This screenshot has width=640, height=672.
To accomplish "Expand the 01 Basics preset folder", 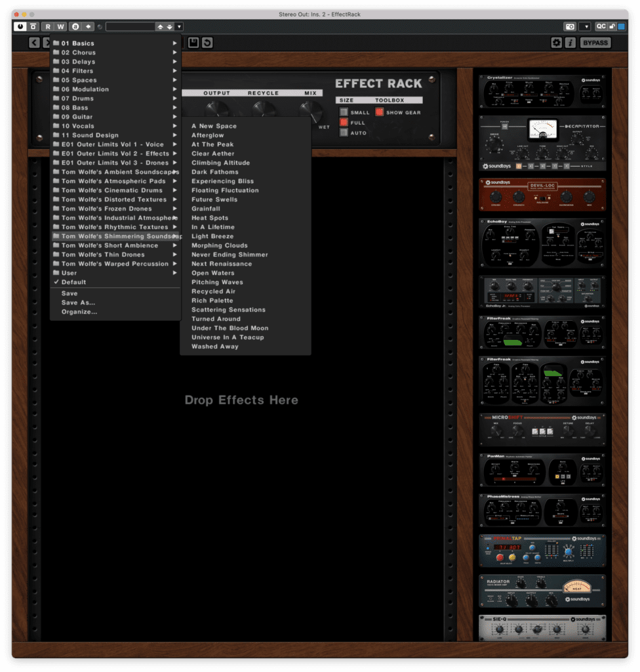I will 115,43.
